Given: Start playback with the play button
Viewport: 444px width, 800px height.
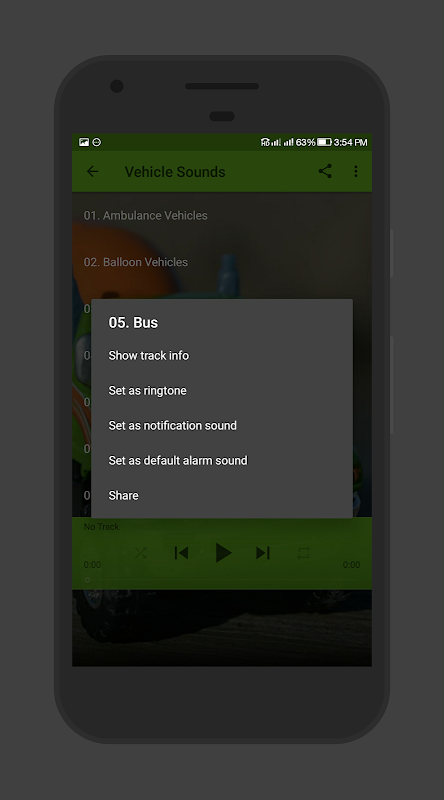Looking at the screenshot, I should (223, 553).
